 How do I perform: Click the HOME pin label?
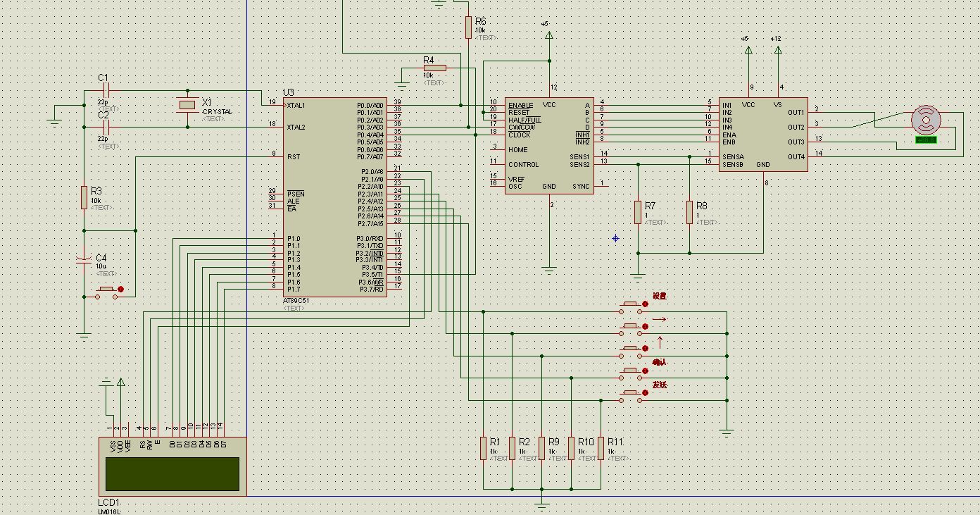pyautogui.click(x=518, y=150)
